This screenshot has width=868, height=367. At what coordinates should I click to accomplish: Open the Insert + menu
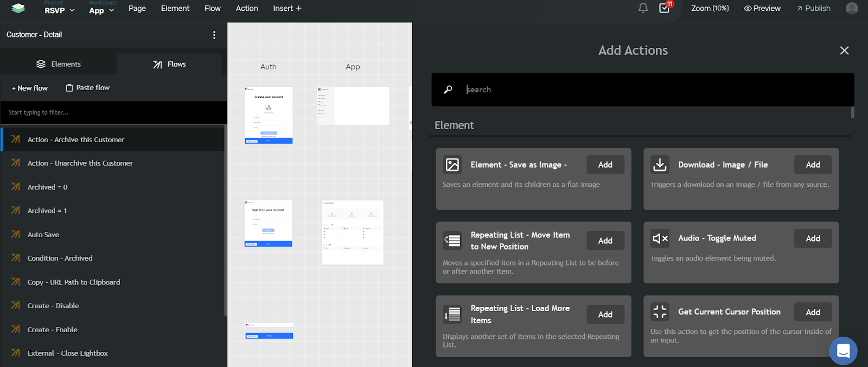click(287, 8)
